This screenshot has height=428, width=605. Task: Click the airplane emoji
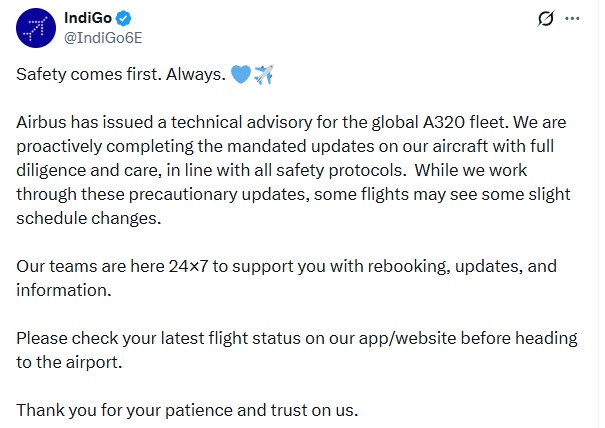(x=264, y=75)
